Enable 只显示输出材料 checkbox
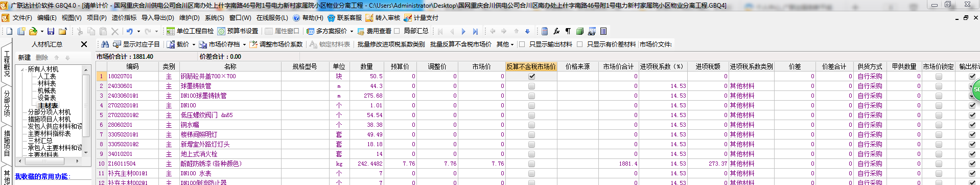 [x=522, y=44]
